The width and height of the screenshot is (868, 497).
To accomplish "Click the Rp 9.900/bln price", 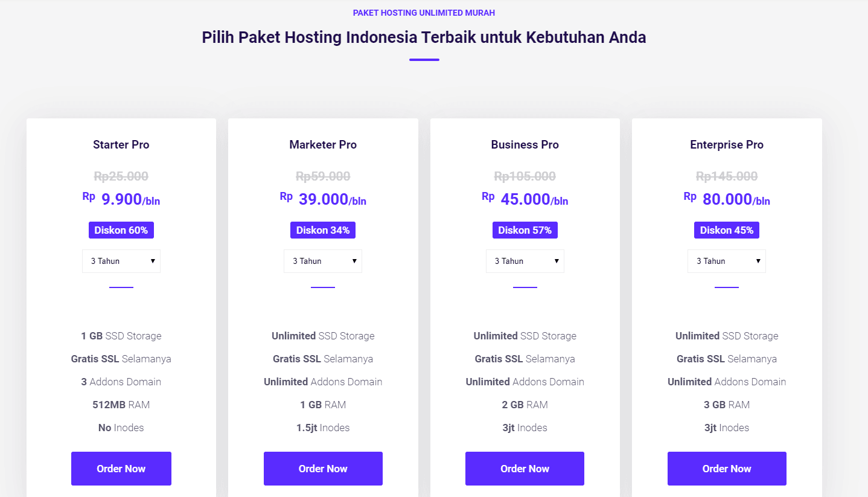I will pyautogui.click(x=122, y=199).
